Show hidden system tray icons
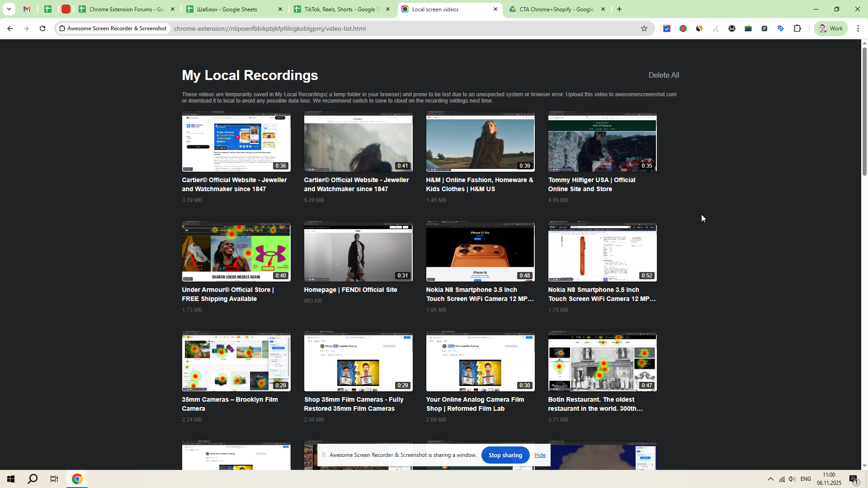The width and height of the screenshot is (868, 488). coord(771,479)
